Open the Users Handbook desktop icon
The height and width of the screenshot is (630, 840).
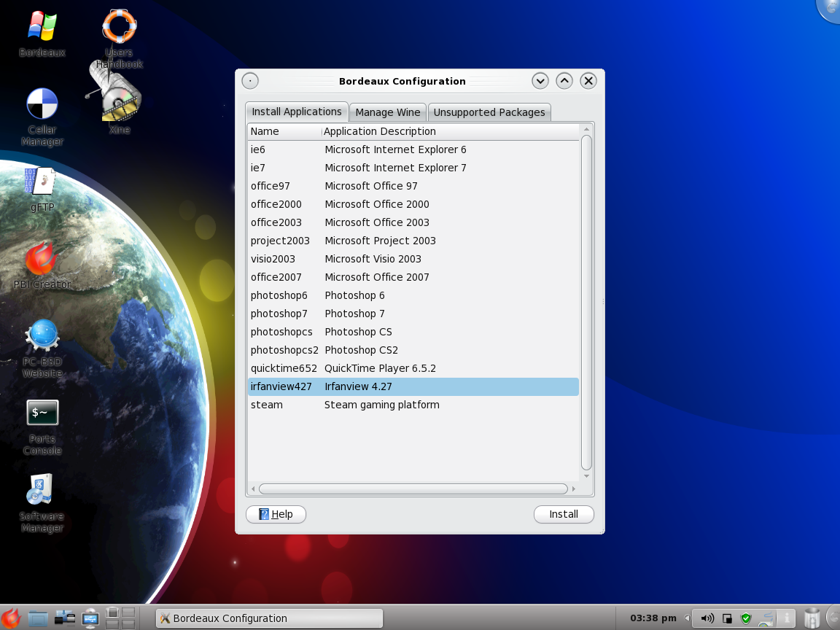pyautogui.click(x=119, y=37)
